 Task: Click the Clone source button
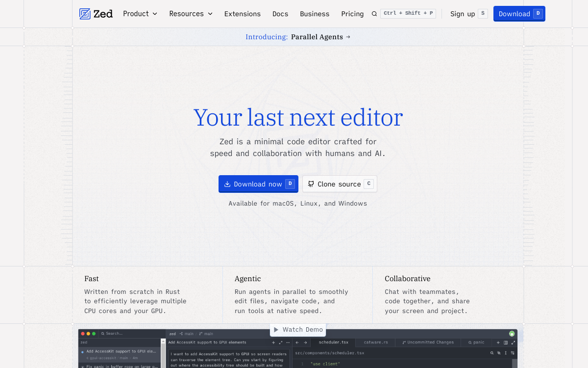[340, 184]
